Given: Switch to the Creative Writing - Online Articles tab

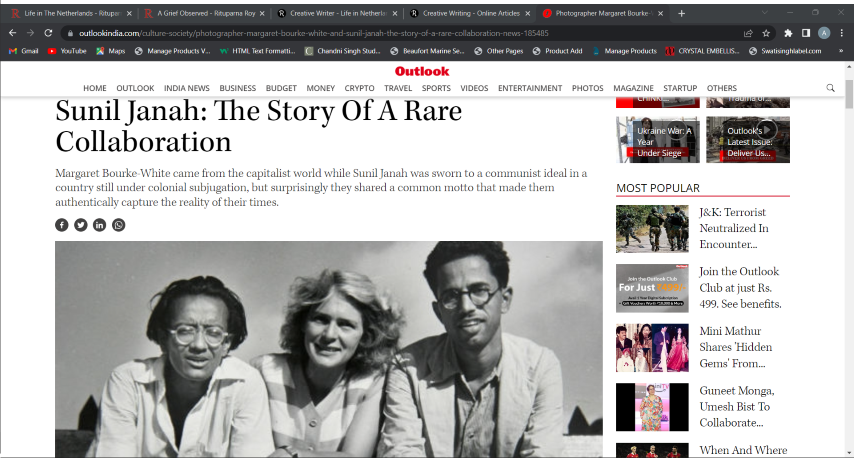Looking at the screenshot, I should click(468, 14).
